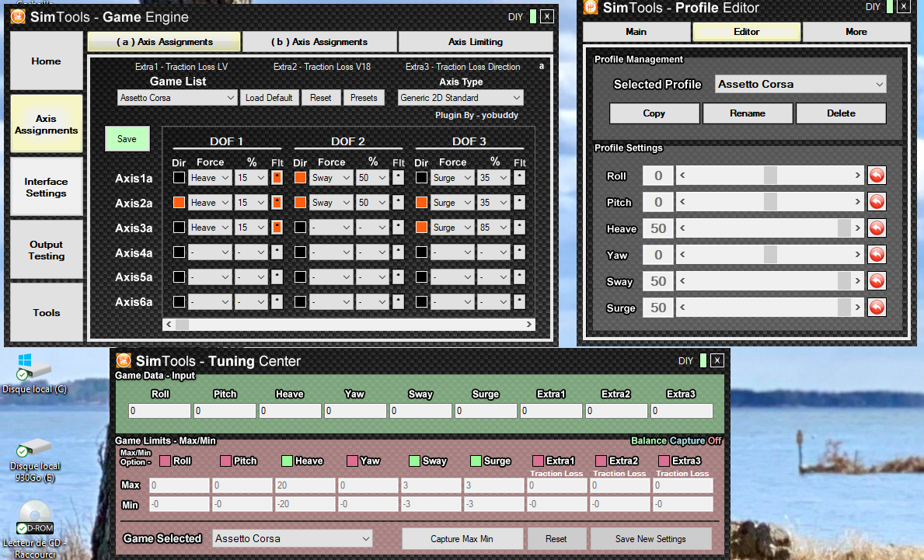Click left scroll arrow of axis table scrollbar
This screenshot has height=560, width=924.
169,325
